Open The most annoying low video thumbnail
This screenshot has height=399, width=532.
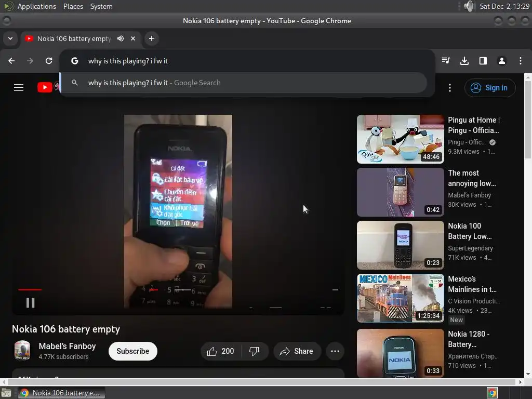click(x=401, y=192)
